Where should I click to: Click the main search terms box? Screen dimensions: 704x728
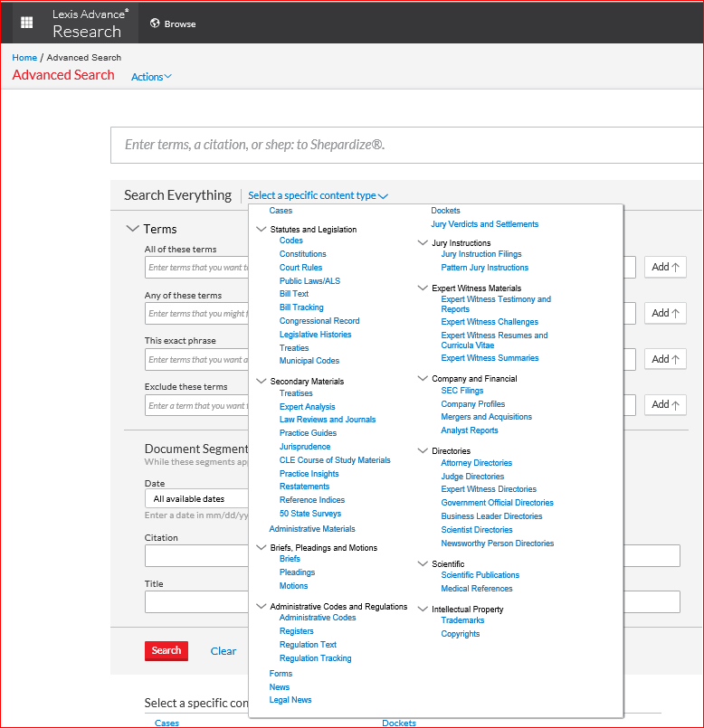point(406,145)
